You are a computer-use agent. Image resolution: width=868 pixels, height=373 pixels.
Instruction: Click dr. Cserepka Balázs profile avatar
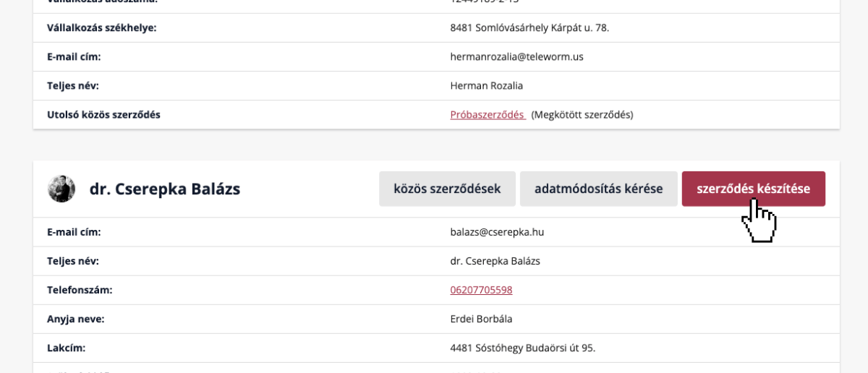(61, 189)
